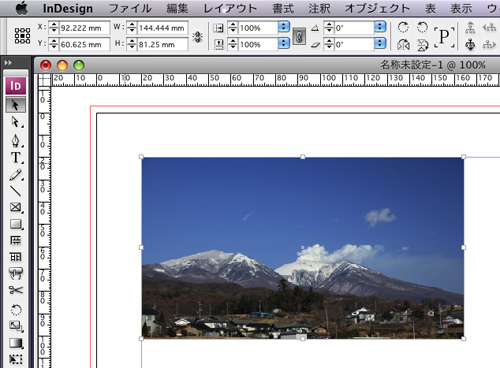Rotate 90 degrees clockwise icon
This screenshot has height=368, width=500.
click(x=403, y=27)
